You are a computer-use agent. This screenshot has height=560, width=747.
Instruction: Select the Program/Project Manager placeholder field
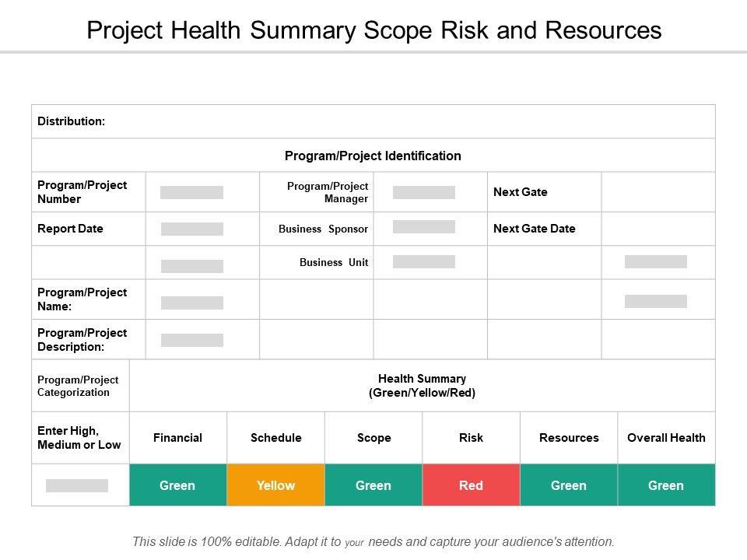click(423, 192)
